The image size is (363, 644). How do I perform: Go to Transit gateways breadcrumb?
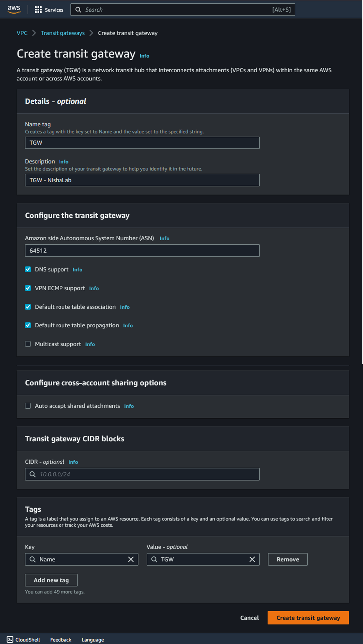62,33
